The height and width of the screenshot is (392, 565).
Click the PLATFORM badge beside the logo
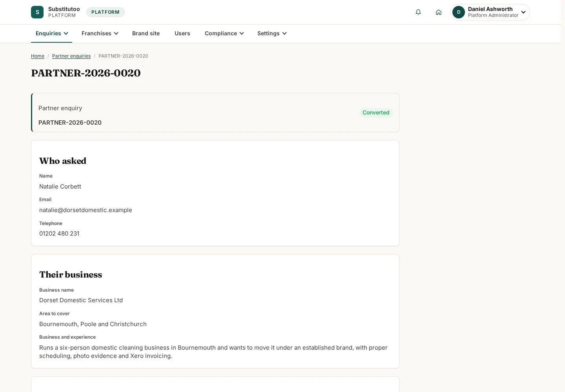click(106, 12)
